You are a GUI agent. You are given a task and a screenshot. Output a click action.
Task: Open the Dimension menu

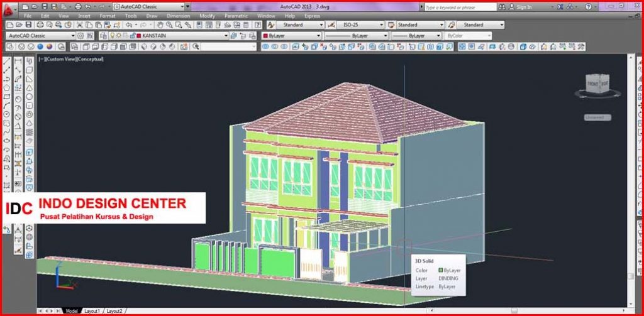tap(178, 16)
